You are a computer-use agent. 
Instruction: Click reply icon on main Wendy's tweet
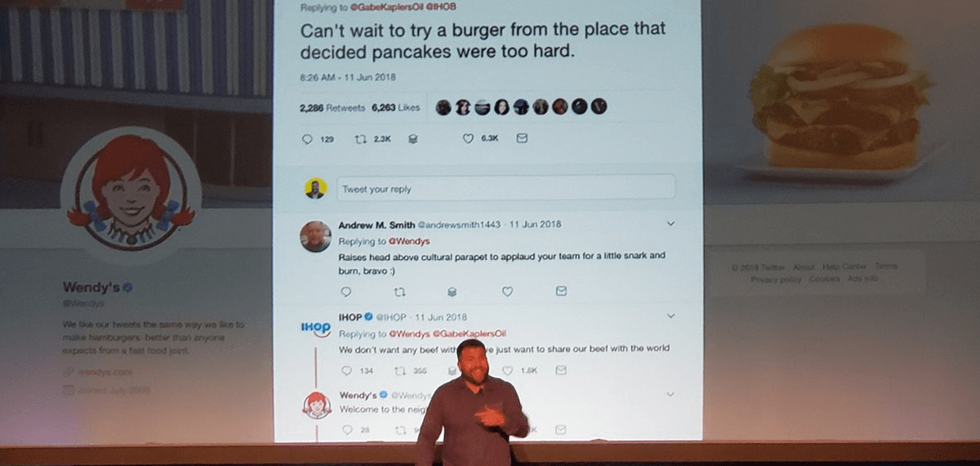[x=308, y=140]
